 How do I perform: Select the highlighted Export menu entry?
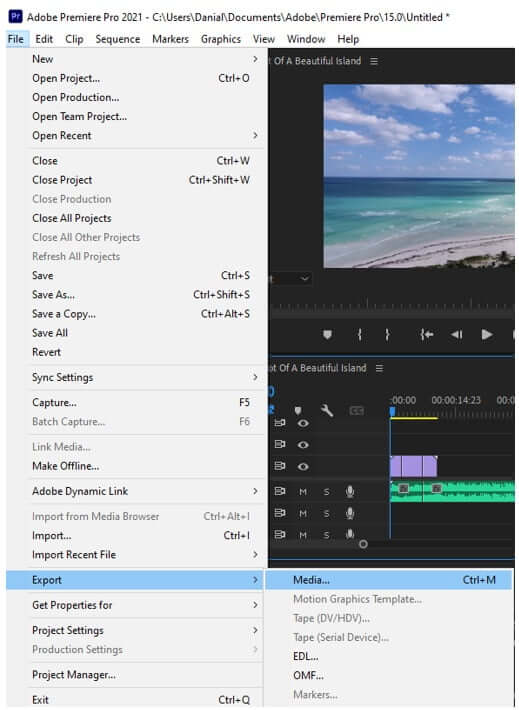135,580
